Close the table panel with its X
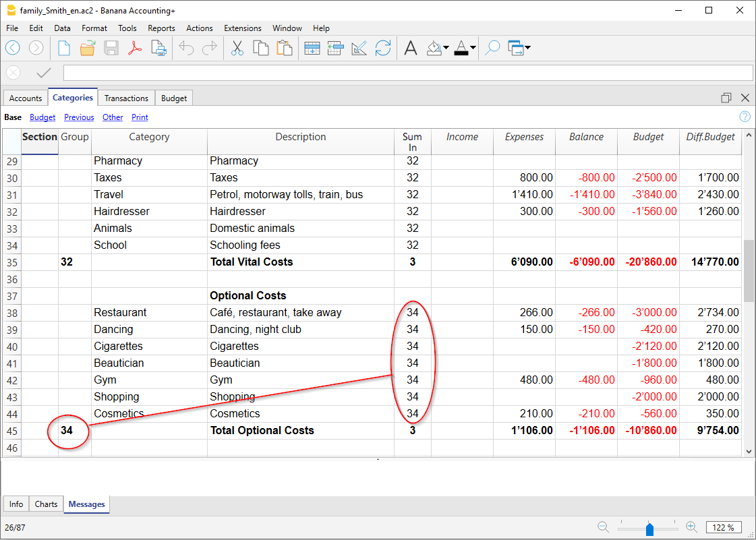756x540 pixels. click(x=745, y=98)
